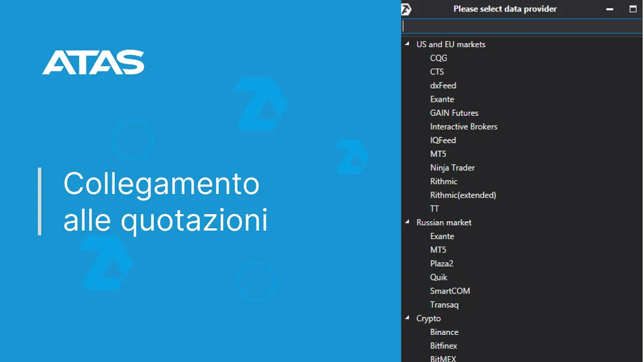Collapse the Crypto group
Screen dimensions: 644x362
coord(408,318)
